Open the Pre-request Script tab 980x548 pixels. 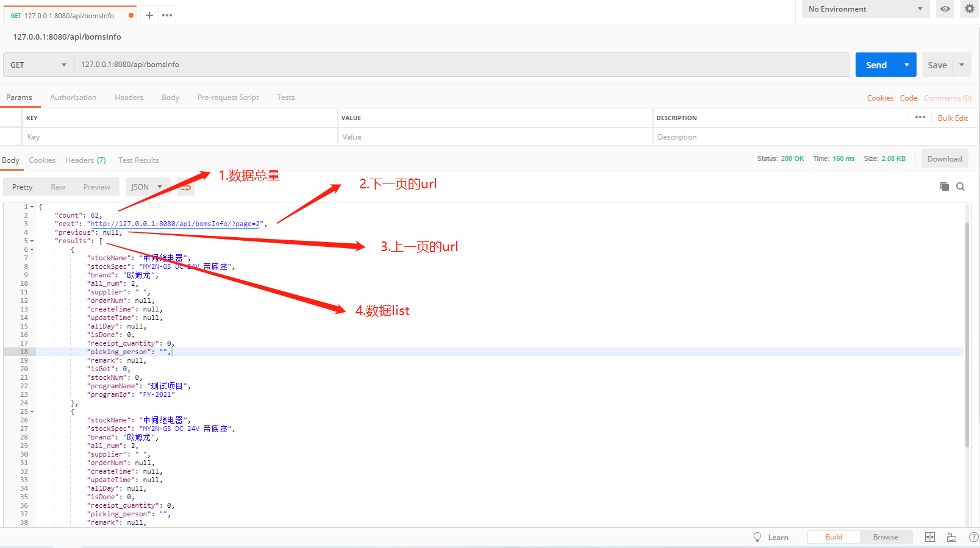coord(228,98)
